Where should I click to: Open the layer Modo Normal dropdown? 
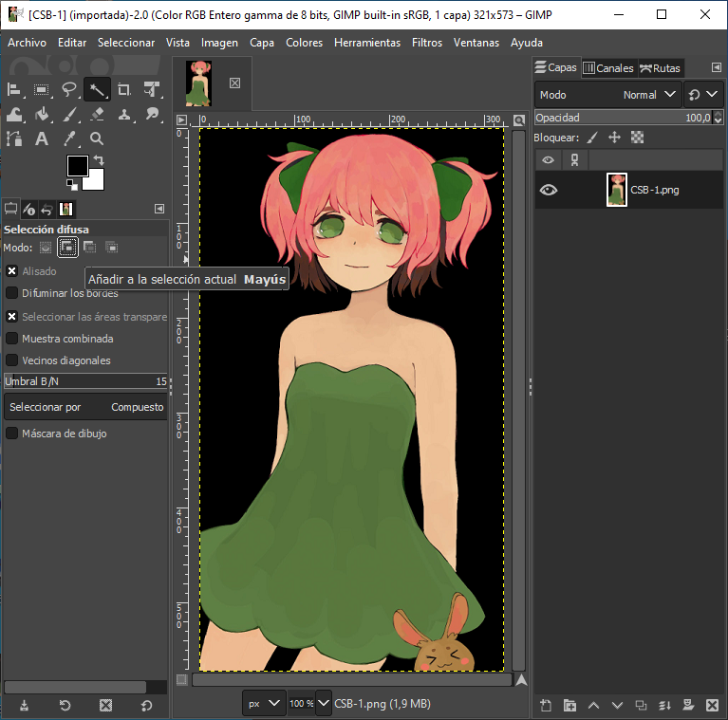pyautogui.click(x=607, y=95)
